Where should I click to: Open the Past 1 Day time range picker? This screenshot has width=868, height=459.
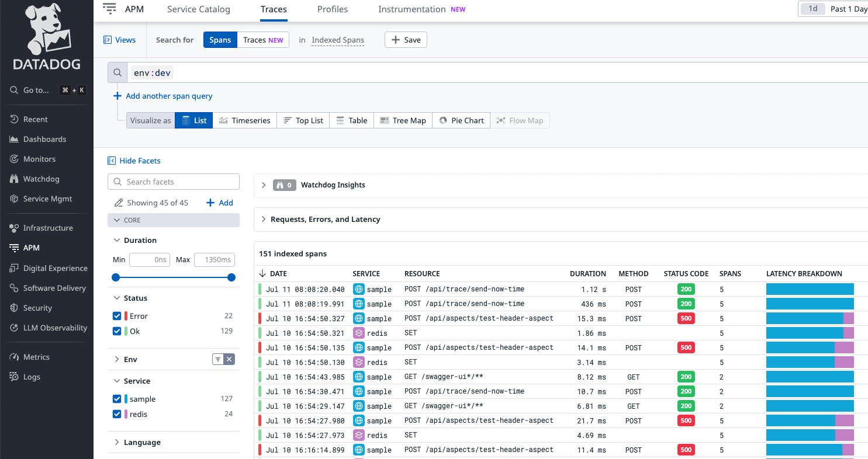pyautogui.click(x=833, y=9)
